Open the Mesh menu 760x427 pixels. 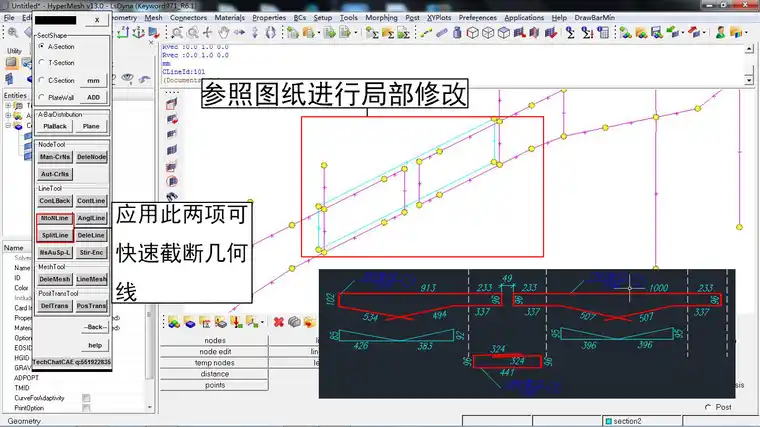(153, 17)
